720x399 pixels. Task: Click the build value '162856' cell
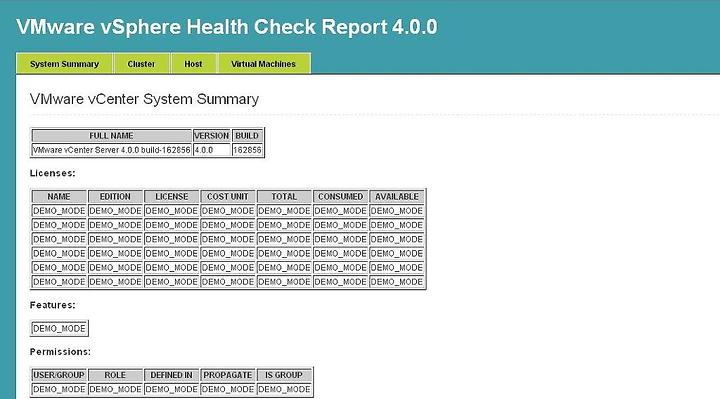[x=247, y=150]
